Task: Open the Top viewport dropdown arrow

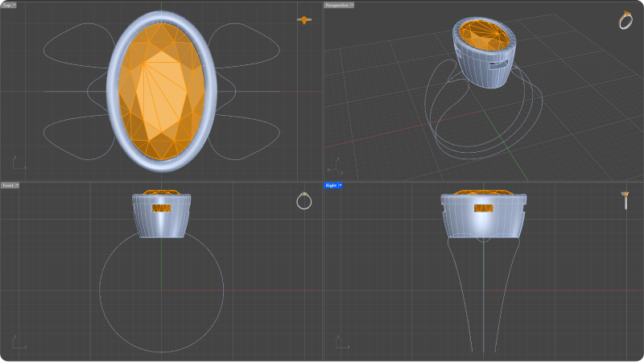Action: point(14,5)
